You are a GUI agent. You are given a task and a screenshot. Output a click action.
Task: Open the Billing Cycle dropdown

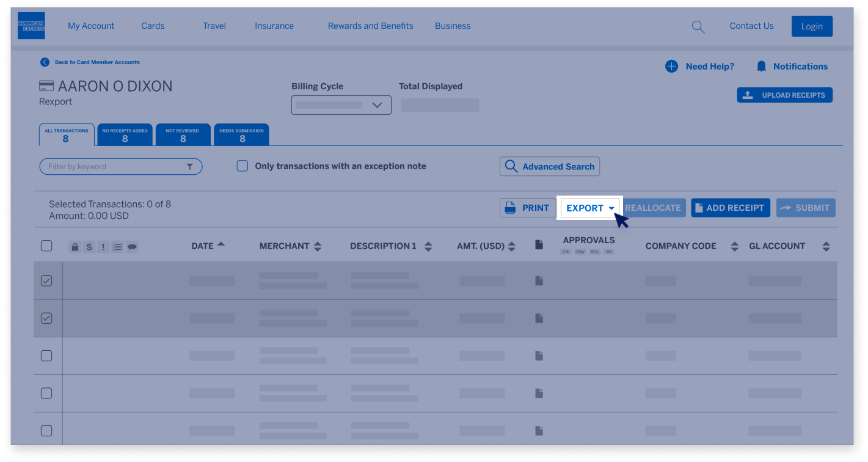pyautogui.click(x=340, y=105)
